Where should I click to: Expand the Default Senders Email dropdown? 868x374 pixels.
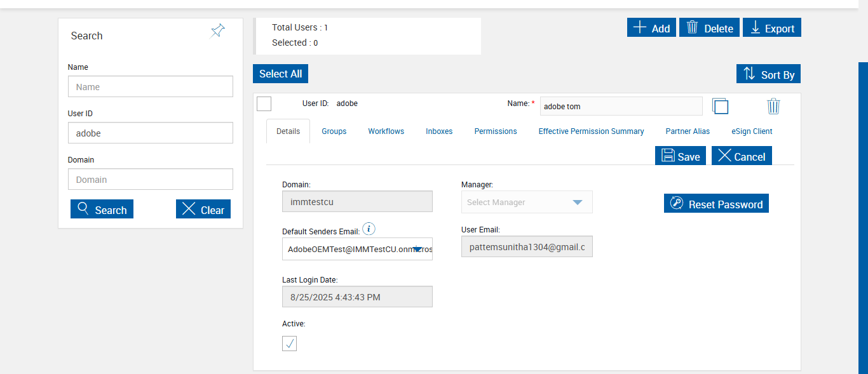[417, 249]
